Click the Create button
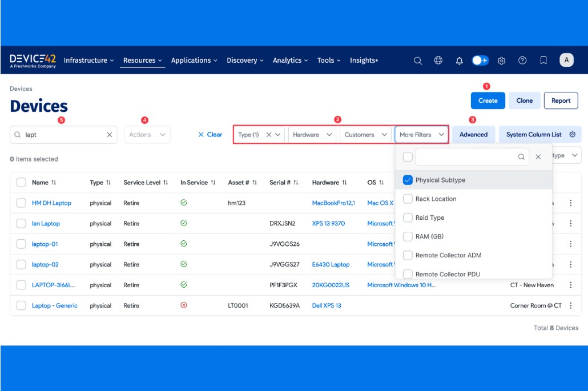Screen dimensions: 588x391 coord(487,100)
